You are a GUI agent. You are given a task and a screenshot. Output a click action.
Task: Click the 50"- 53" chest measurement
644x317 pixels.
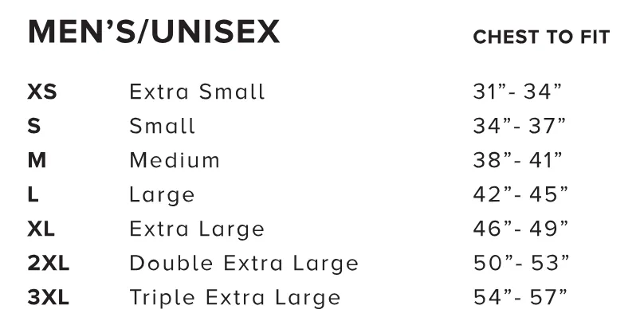[521, 263]
